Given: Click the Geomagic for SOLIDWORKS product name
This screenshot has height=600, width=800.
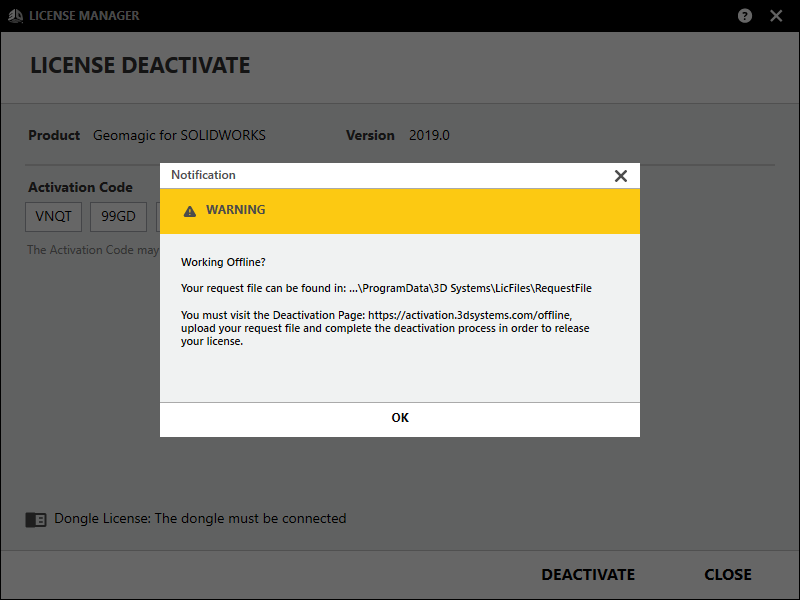Looking at the screenshot, I should click(179, 135).
